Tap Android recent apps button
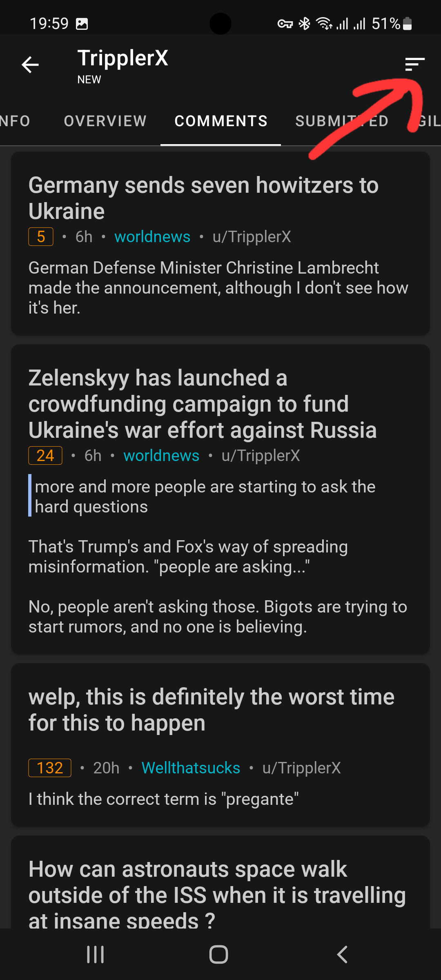The width and height of the screenshot is (441, 980). tap(96, 954)
